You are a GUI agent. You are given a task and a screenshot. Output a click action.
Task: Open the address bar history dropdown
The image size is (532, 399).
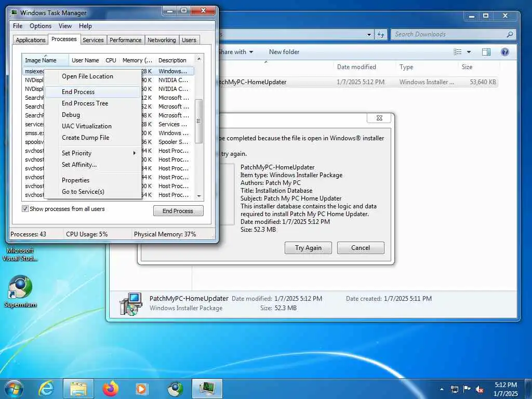(369, 34)
